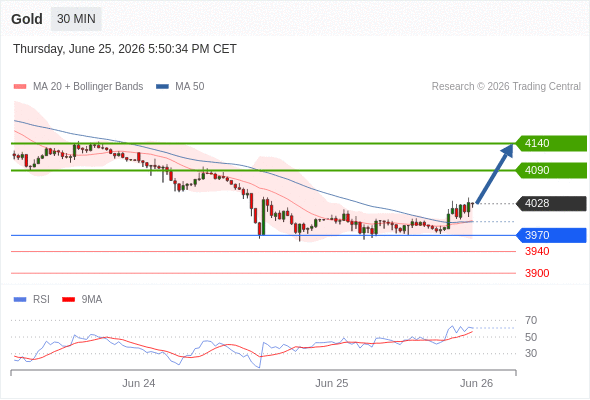Screen dimensions: 590x400
Task: Select the blue MA 50 legend swatch
Action: pos(162,87)
